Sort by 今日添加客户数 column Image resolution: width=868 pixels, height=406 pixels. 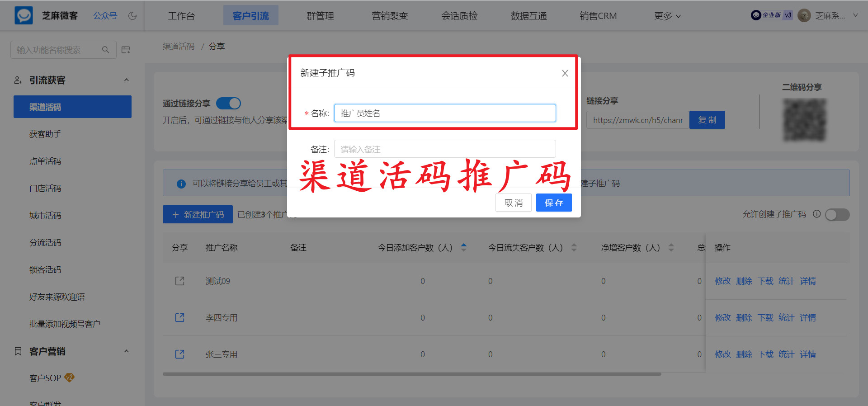click(x=463, y=247)
